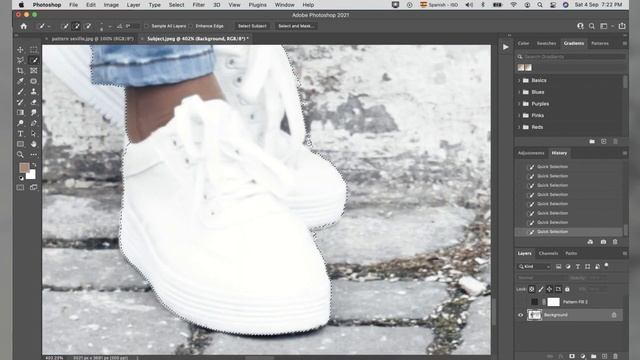Viewport: 640px width, 360px height.
Task: Switch to pattern sevilla.jpg document tab
Action: pos(92,39)
